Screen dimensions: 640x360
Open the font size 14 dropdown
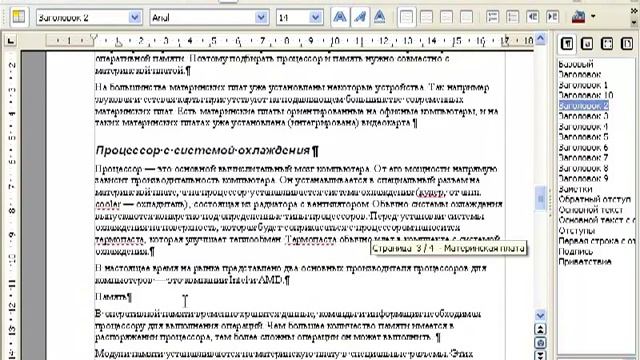[x=315, y=18]
